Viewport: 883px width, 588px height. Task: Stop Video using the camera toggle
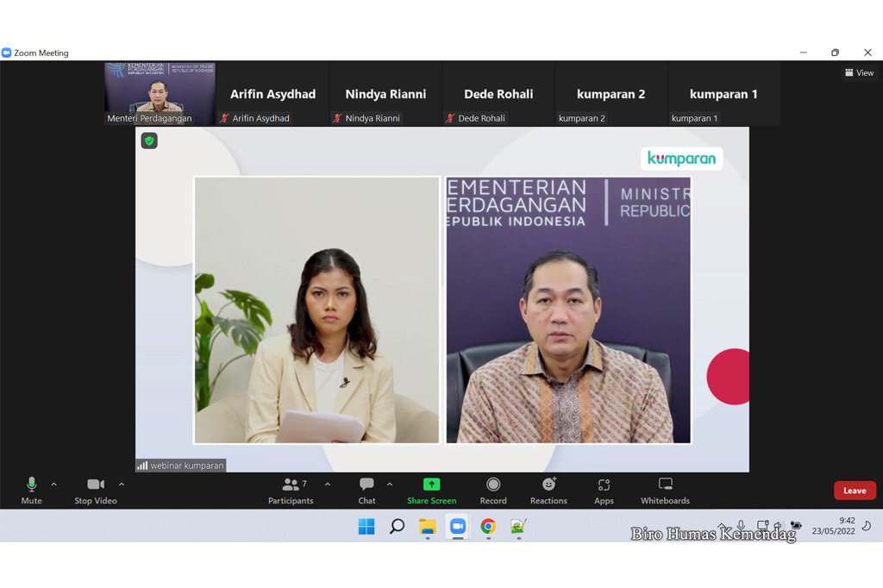tap(95, 490)
